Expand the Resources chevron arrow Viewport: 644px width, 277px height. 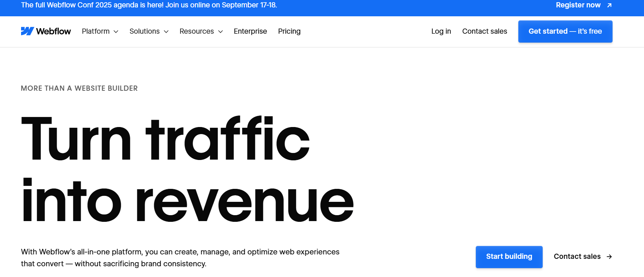220,32
